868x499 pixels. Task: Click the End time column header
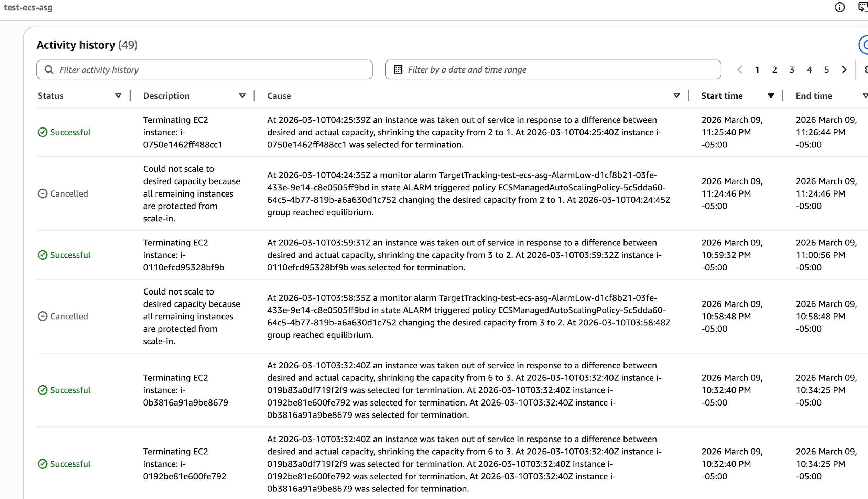click(814, 96)
